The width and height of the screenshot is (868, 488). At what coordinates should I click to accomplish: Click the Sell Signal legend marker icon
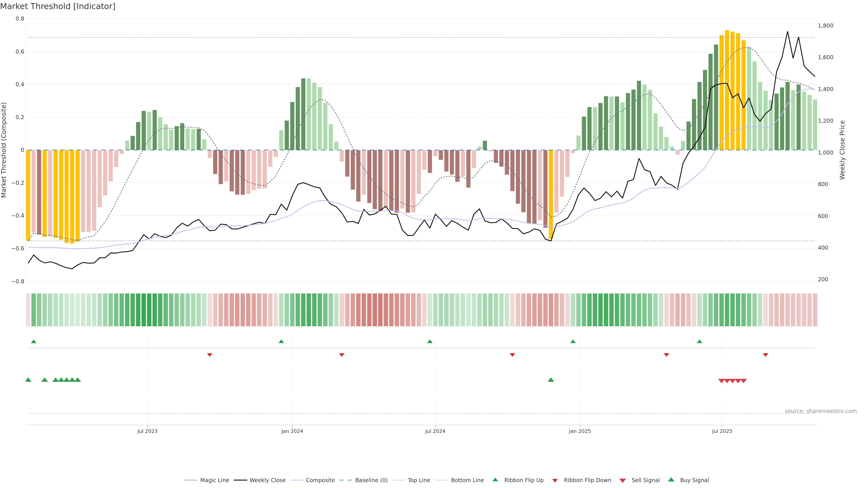coord(623,481)
